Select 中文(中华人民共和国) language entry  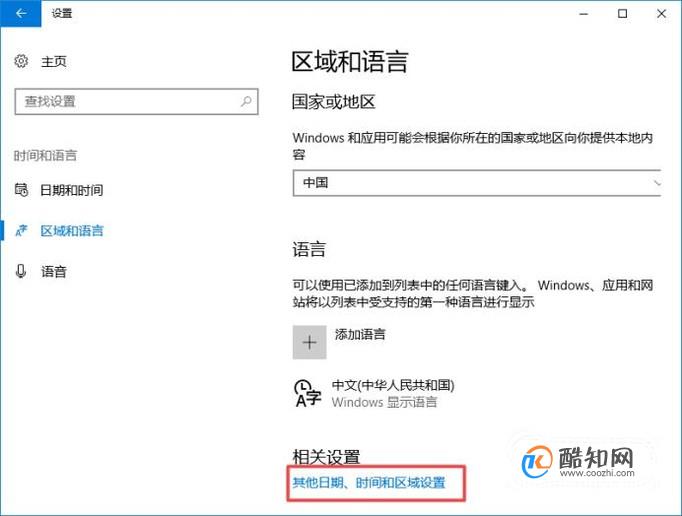click(393, 385)
